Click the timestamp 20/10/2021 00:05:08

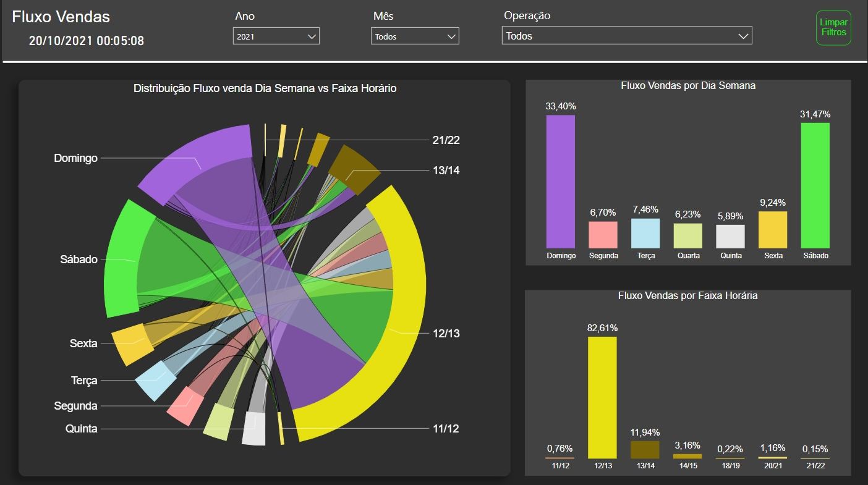87,41
